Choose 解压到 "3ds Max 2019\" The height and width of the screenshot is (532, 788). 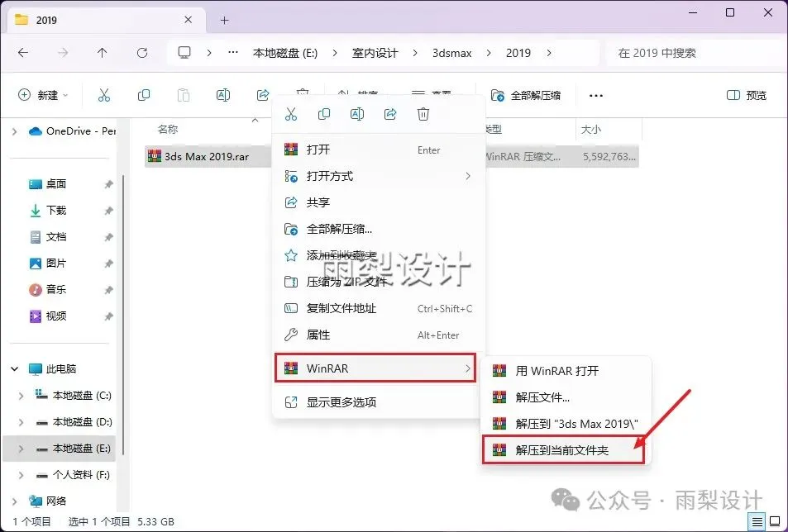point(566,424)
